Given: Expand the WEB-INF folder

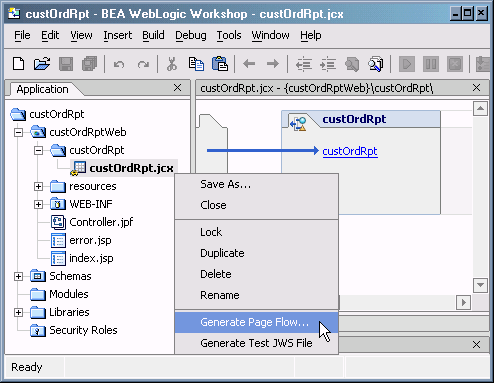Looking at the screenshot, I should click(x=38, y=204).
